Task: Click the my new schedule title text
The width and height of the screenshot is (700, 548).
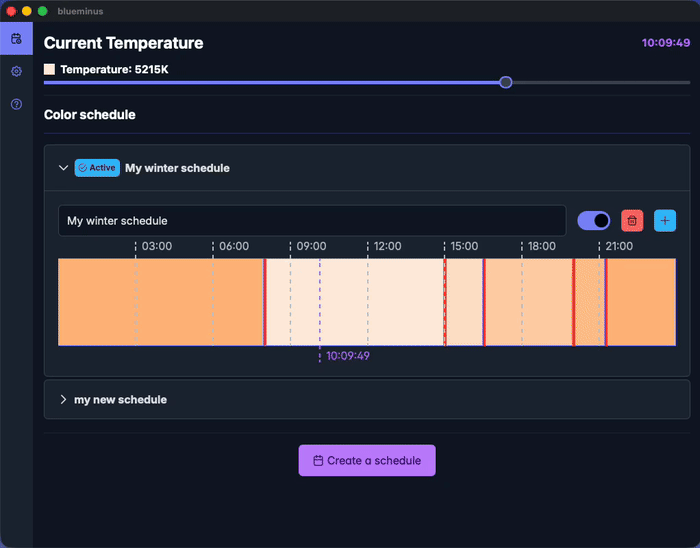Action: pyautogui.click(x=121, y=399)
